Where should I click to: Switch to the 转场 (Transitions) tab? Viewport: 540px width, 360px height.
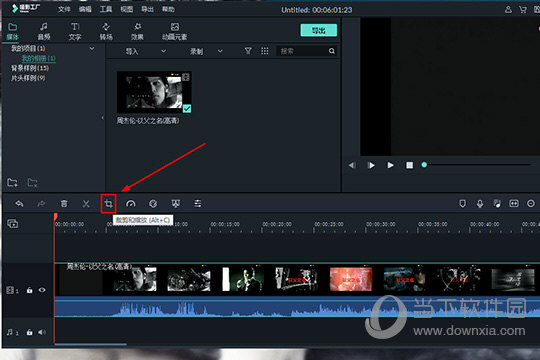[106, 31]
